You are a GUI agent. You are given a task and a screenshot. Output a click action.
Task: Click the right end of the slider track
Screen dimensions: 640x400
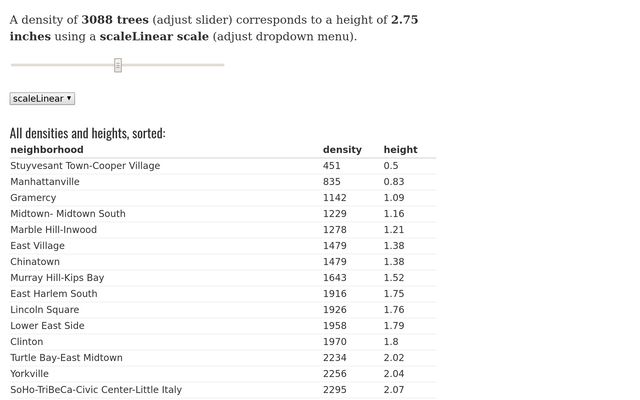tap(222, 65)
